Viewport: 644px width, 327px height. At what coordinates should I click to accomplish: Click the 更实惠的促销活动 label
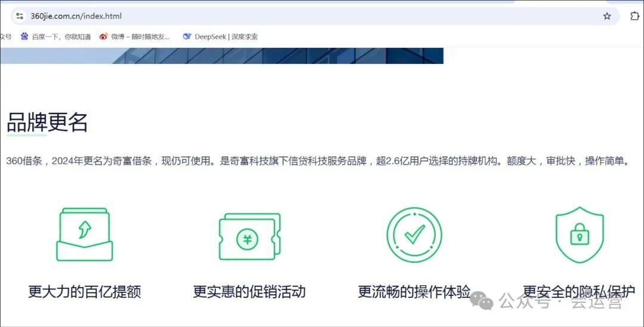tap(249, 291)
